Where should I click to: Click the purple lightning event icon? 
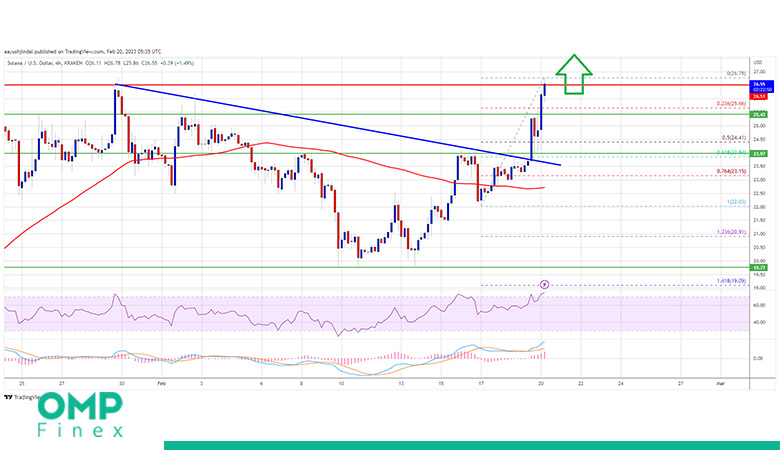544,284
